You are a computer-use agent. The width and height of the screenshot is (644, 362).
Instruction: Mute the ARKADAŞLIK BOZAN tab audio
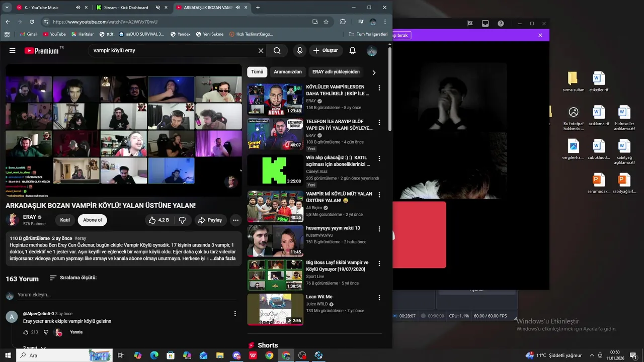point(237,8)
